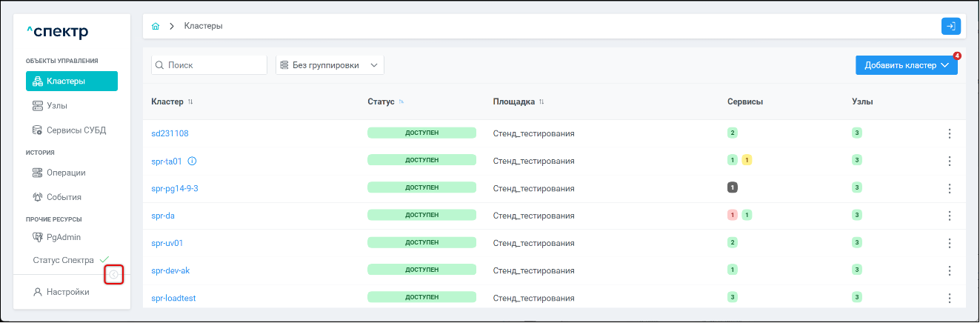
Task: Open Узлы section in sidebar
Action: pyautogui.click(x=57, y=106)
